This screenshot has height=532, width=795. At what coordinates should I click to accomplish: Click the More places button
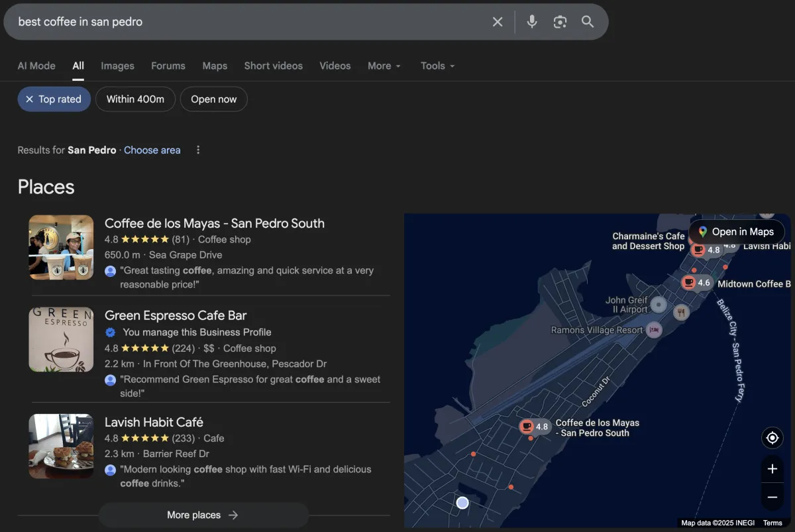[203, 515]
